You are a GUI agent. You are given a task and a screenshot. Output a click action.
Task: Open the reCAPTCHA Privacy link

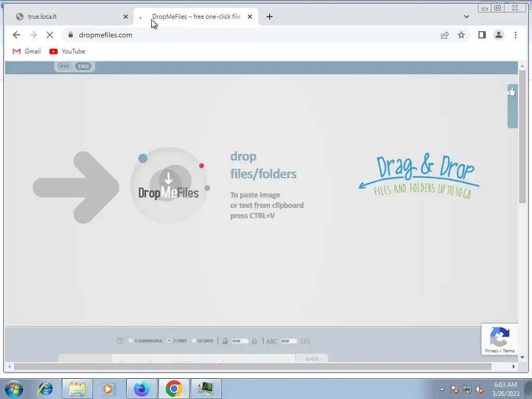[x=491, y=351]
